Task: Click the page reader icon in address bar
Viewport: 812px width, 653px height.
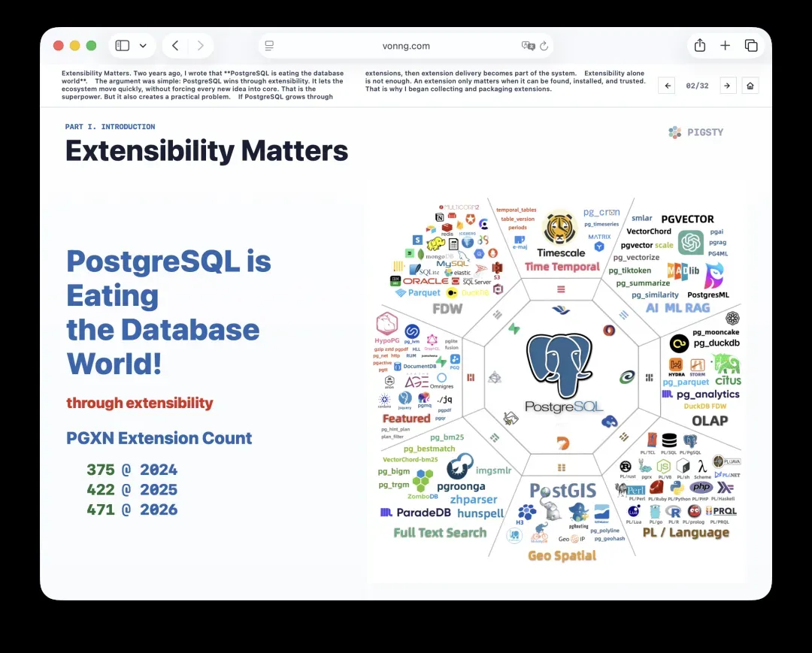Action: [269, 46]
